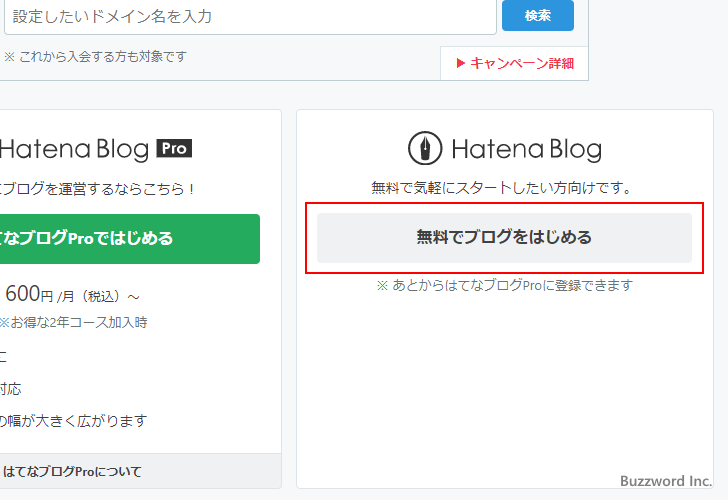Screen dimensions: 728x500
Task: Click the 600円/月（税込）price text
Action: coord(72,294)
